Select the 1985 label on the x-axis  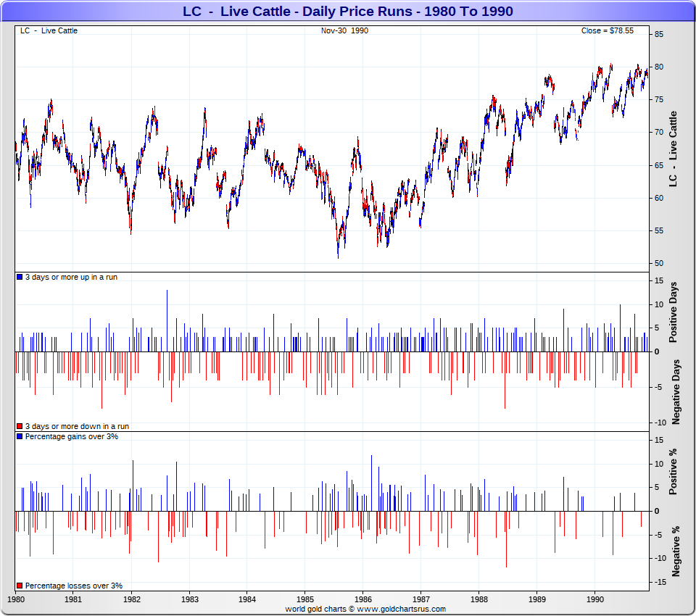pyautogui.click(x=304, y=600)
